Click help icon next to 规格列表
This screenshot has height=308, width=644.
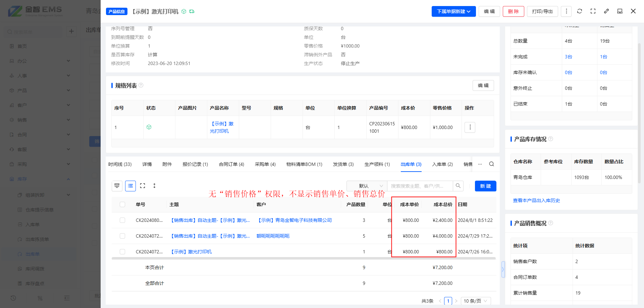141,85
